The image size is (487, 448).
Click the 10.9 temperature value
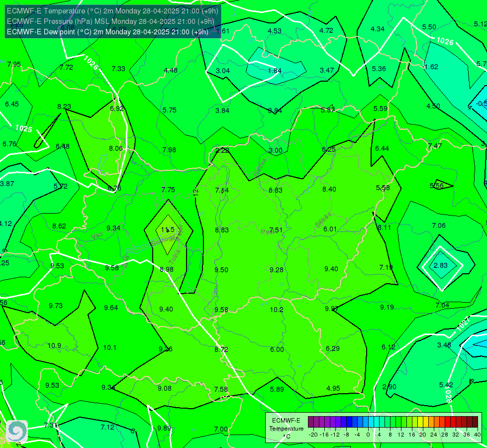[54, 346]
